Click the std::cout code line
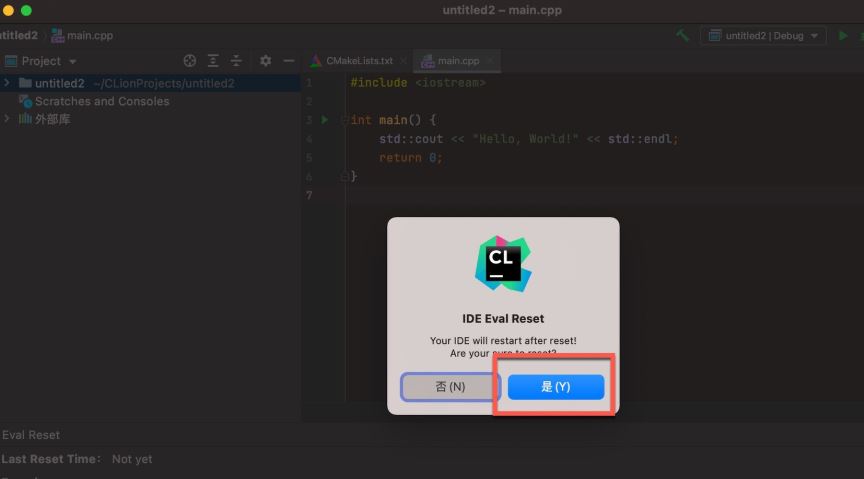Screen dimensions: 864x479 click(x=528, y=139)
